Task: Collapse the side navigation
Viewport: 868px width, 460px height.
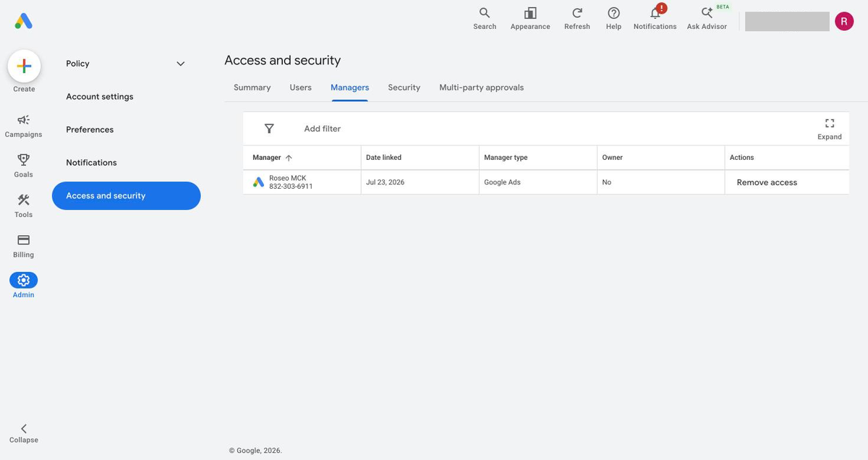Action: pyautogui.click(x=23, y=433)
